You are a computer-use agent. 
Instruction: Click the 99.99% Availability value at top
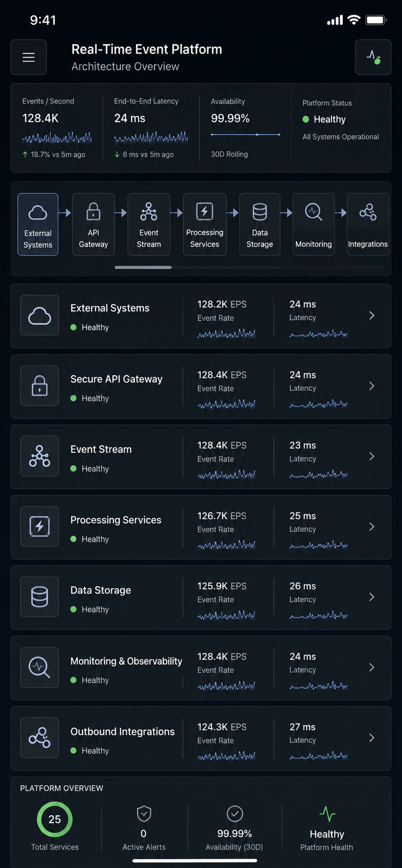[230, 118]
